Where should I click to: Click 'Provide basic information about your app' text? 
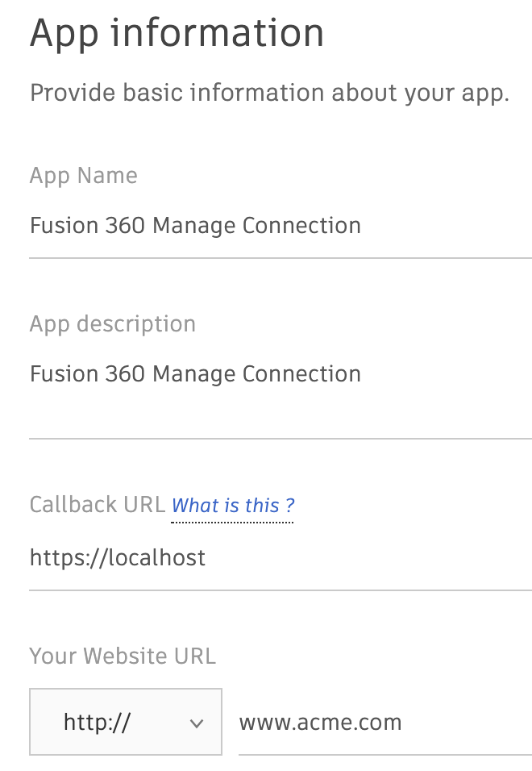point(269,93)
